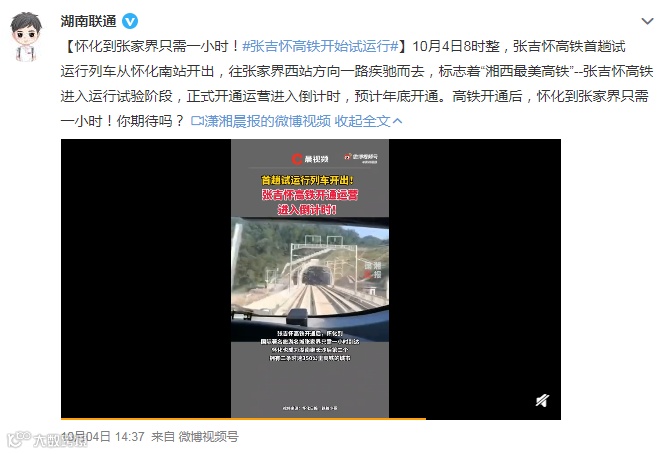Click the video headline 首趟试运行列车开出
Image resolution: width=661 pixels, height=454 pixels.
pyautogui.click(x=307, y=180)
